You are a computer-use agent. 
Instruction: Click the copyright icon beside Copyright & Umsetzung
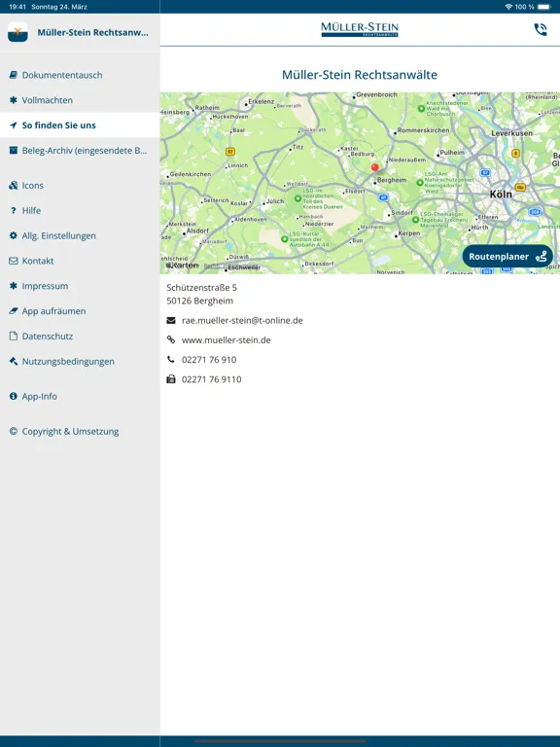14,431
